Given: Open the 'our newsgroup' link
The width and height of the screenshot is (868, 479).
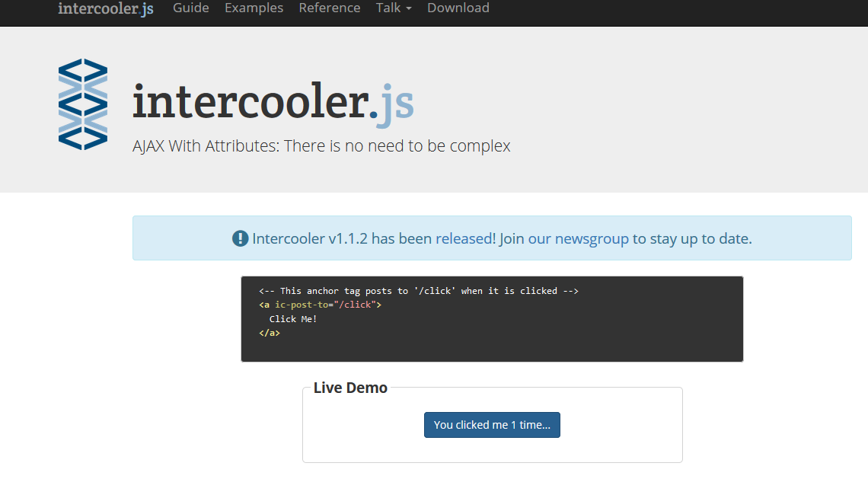Looking at the screenshot, I should pyautogui.click(x=578, y=238).
